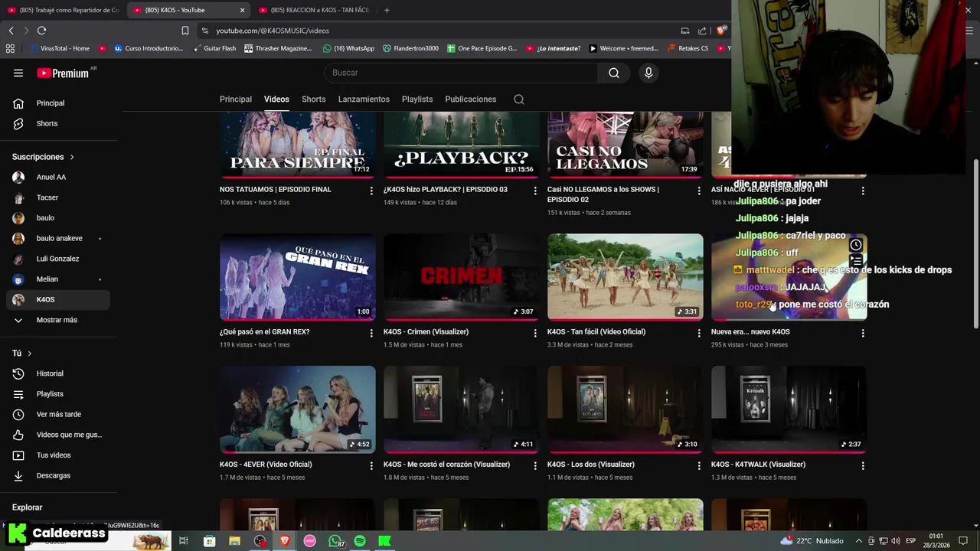Click the address bar URL
980x551 pixels.
273,31
